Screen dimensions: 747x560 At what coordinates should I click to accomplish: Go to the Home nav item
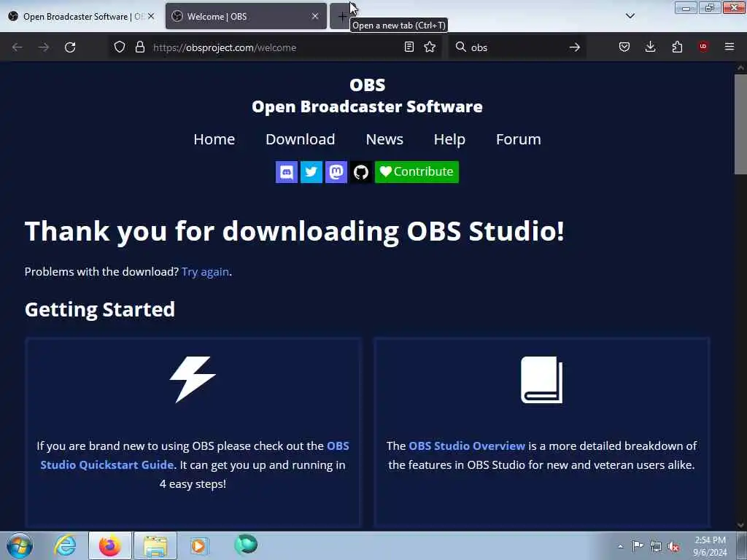[x=214, y=139]
